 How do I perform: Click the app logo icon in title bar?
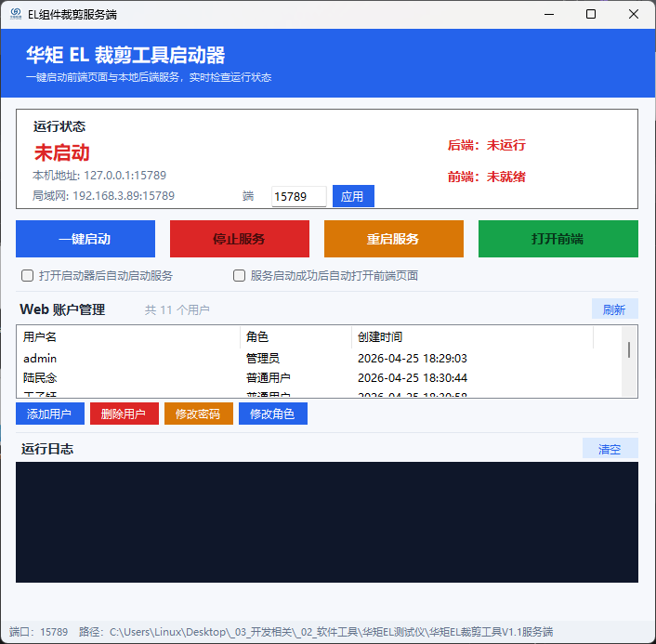click(x=16, y=14)
